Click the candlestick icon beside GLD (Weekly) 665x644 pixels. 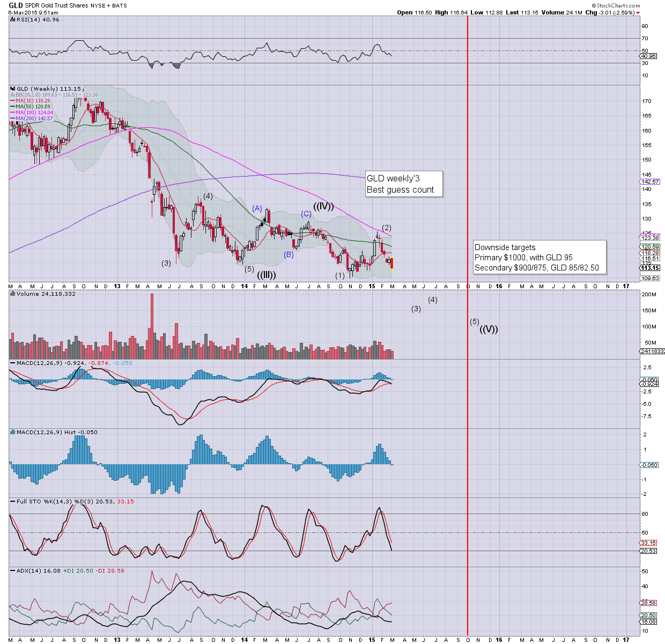coord(13,89)
